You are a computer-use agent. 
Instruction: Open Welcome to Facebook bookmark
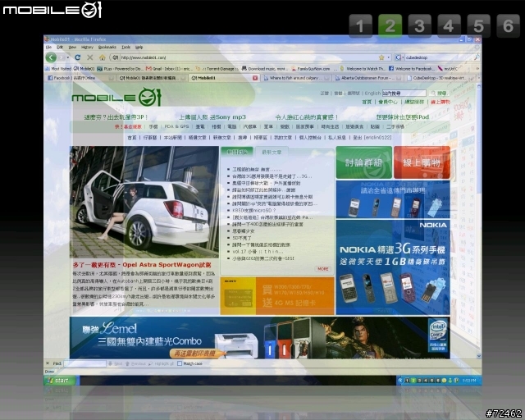[412, 69]
